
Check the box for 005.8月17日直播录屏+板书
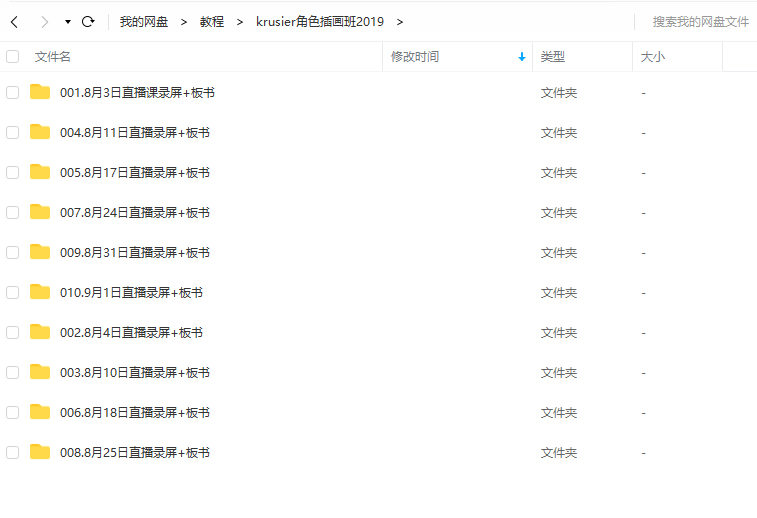(13, 172)
